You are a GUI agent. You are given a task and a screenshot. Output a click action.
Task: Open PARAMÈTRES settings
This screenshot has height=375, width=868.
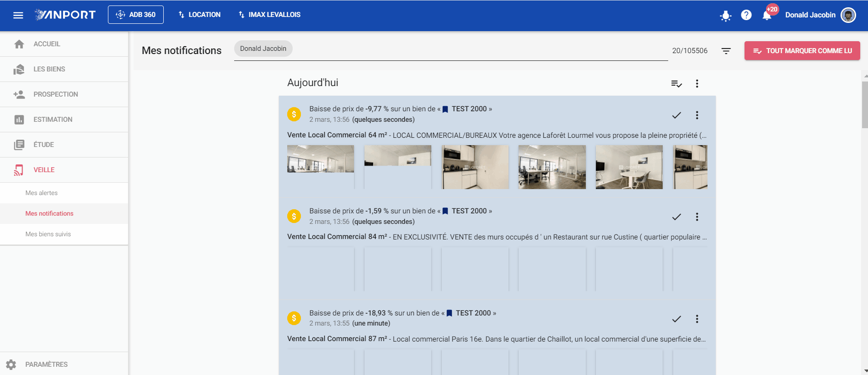(64, 364)
